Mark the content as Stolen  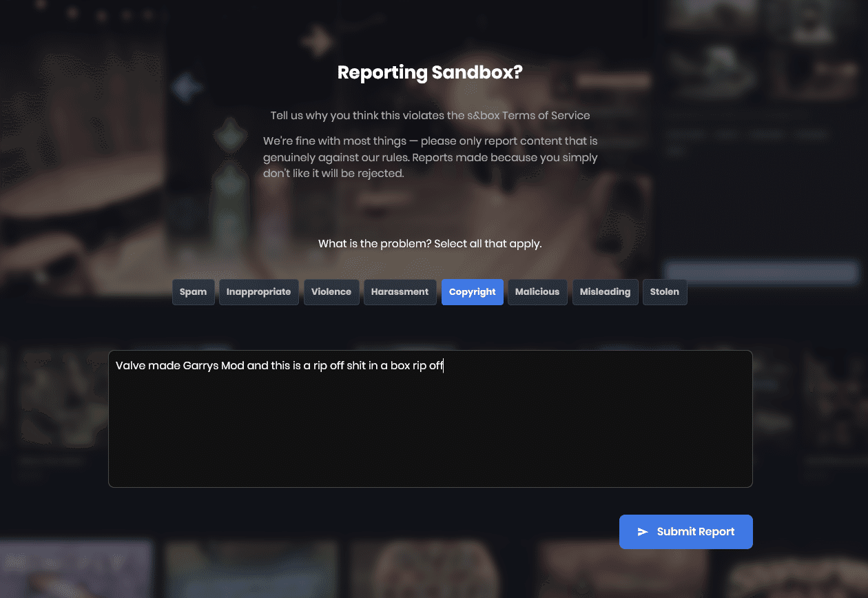[665, 292]
